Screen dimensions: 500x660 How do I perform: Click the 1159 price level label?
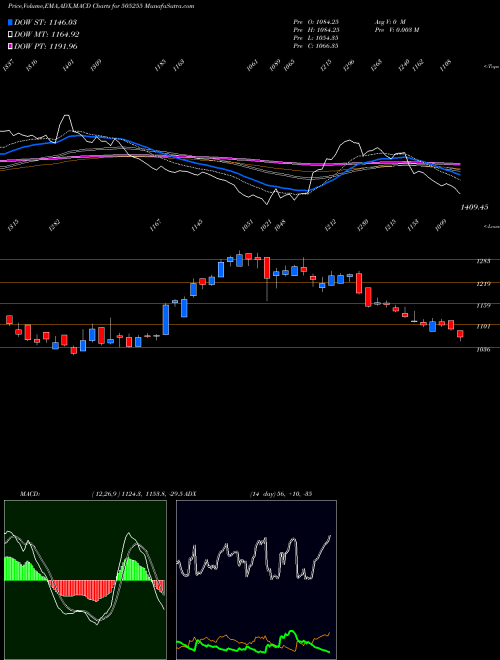(483, 306)
